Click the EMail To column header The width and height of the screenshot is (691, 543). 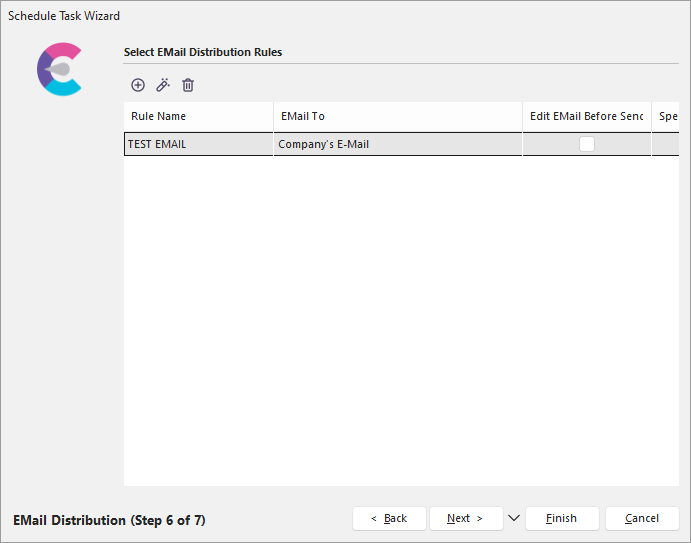[x=397, y=116]
